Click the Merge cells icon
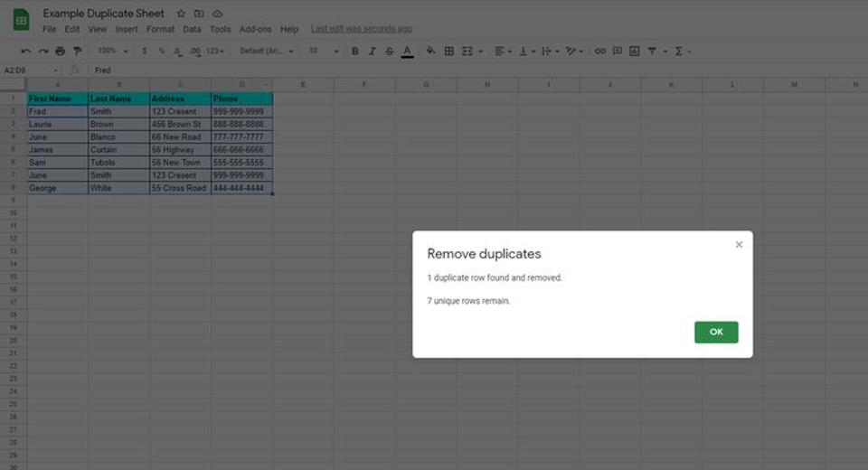The width and height of the screenshot is (868, 470). [467, 51]
